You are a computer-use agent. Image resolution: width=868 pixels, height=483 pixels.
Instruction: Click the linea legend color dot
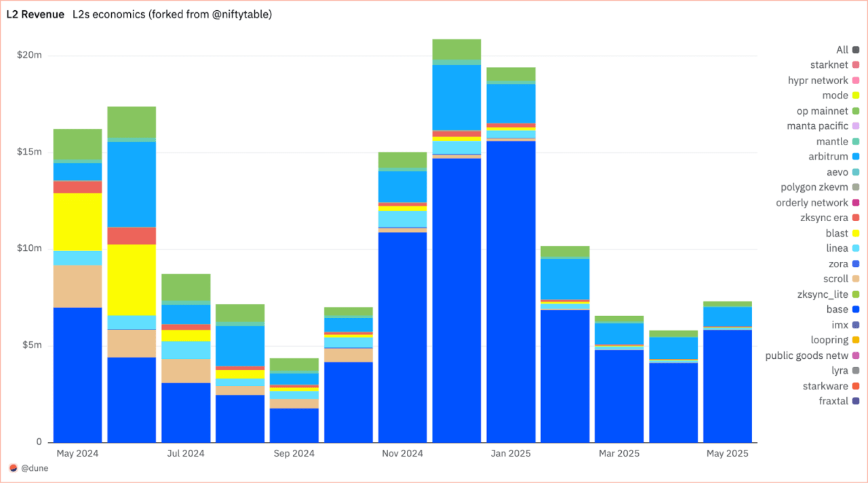point(856,248)
